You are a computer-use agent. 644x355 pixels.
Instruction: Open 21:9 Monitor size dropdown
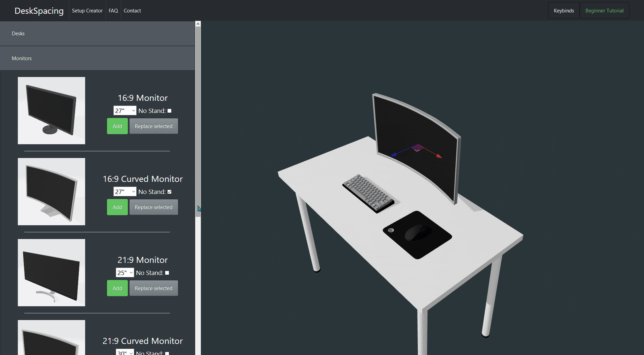pos(125,273)
